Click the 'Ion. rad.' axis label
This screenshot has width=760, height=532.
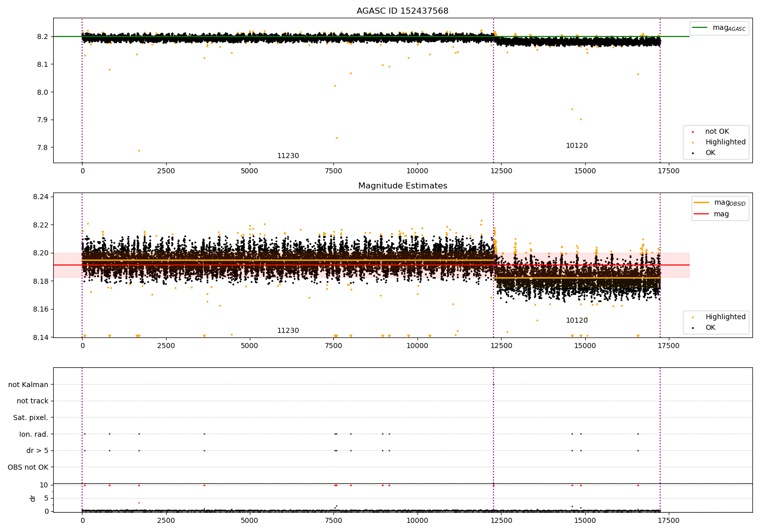pos(34,434)
